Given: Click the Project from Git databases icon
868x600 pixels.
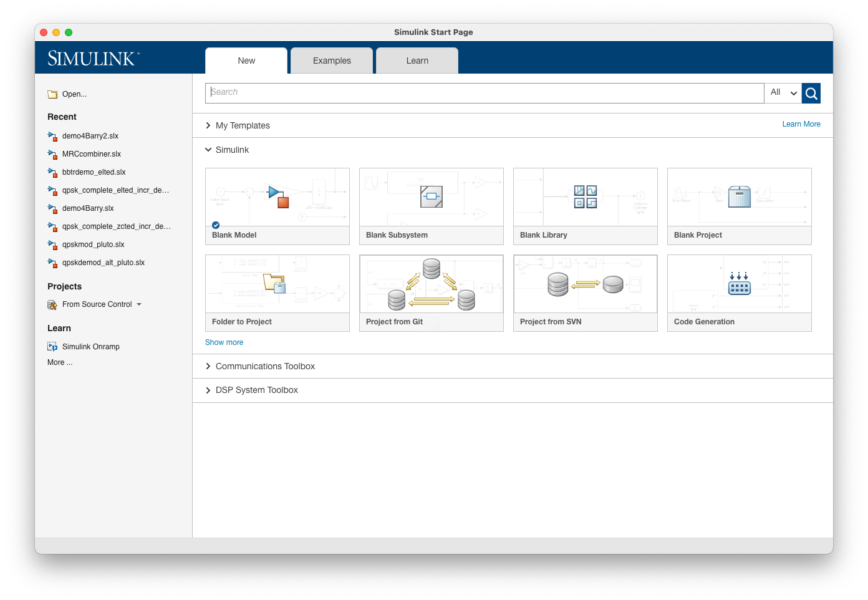Looking at the screenshot, I should tap(432, 285).
